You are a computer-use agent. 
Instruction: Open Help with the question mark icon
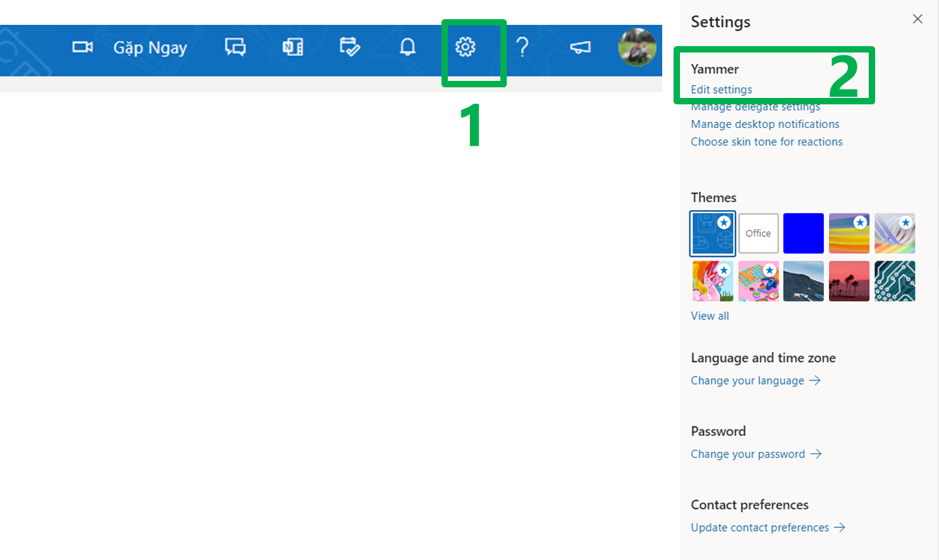tap(522, 48)
